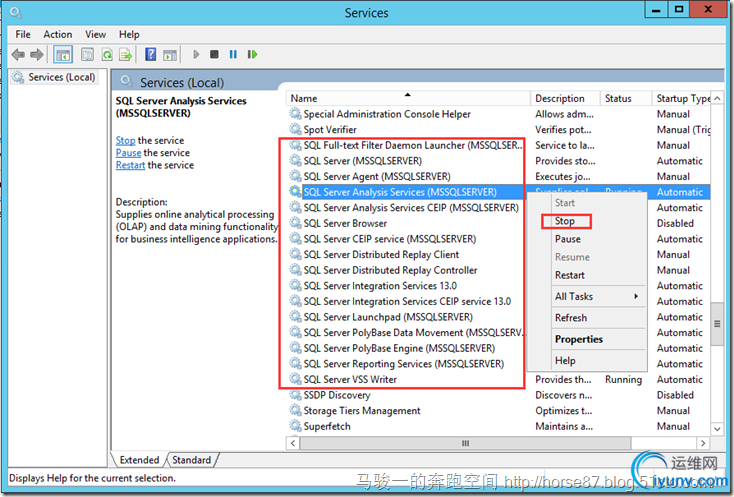
Task: Click gear icon of Spot Verifier
Action: [x=295, y=129]
